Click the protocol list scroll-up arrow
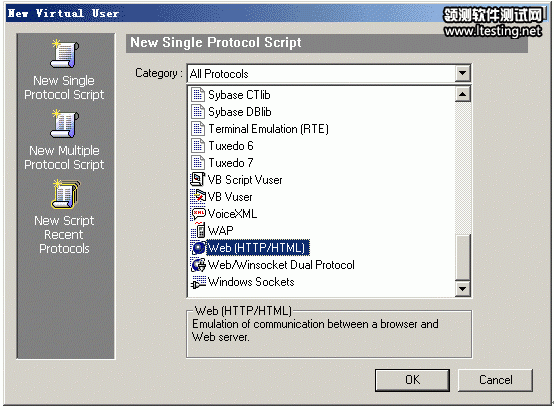 pyautogui.click(x=462, y=94)
